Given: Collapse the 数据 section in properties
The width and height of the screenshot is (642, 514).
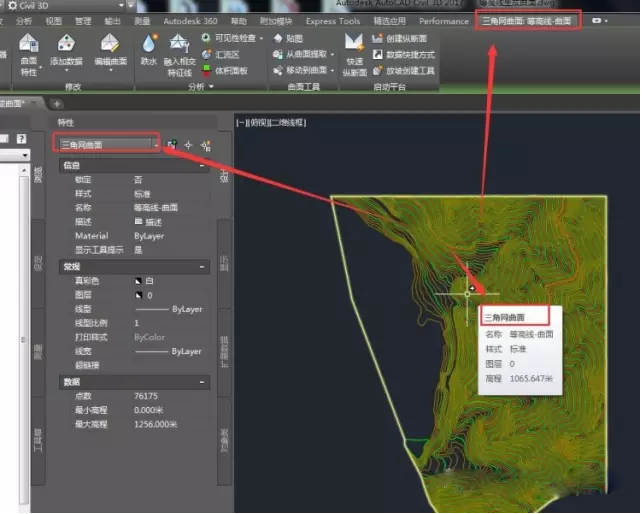Looking at the screenshot, I should [203, 382].
